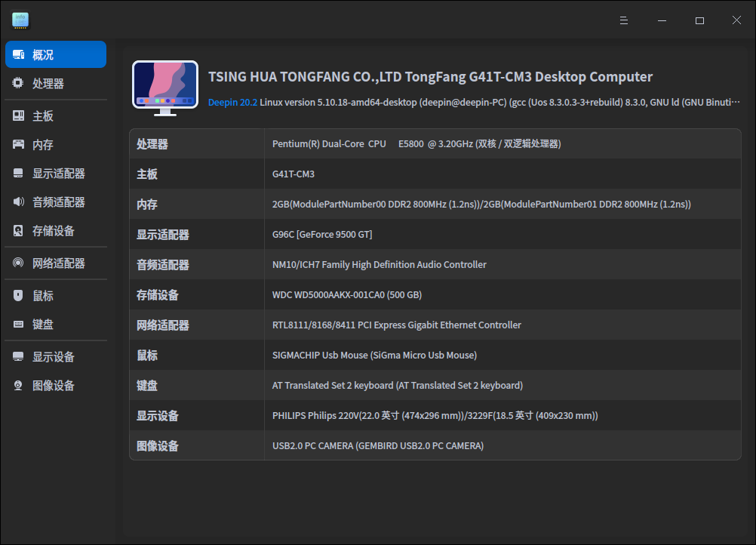Click the WDC WD5000AAKX-001CA0 (500 GB) value
Viewport: 756px width, 545px height.
point(347,295)
